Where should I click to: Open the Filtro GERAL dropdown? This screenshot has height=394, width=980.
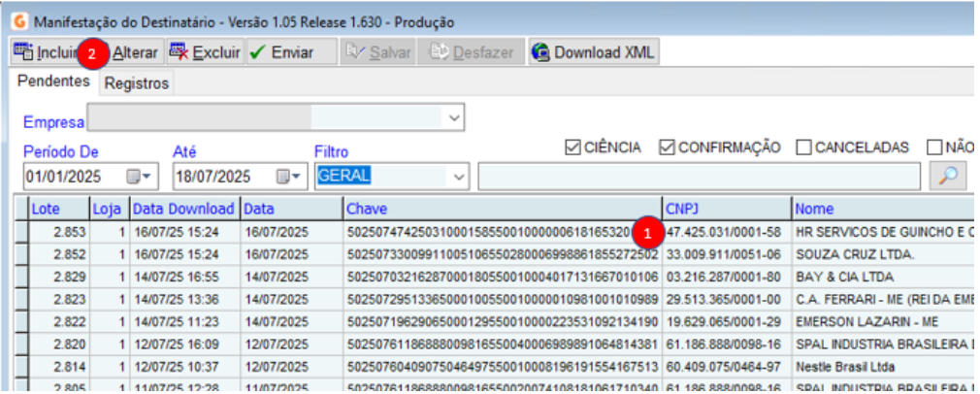click(x=459, y=177)
